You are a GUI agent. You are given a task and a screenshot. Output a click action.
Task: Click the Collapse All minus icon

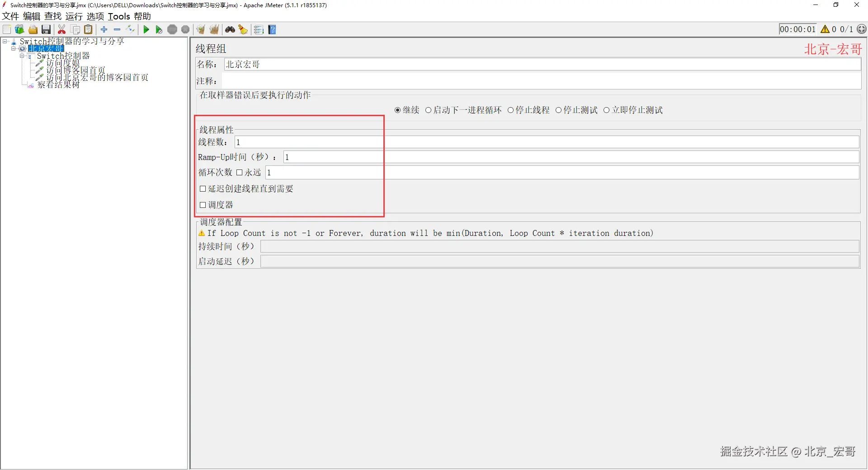[x=117, y=29]
